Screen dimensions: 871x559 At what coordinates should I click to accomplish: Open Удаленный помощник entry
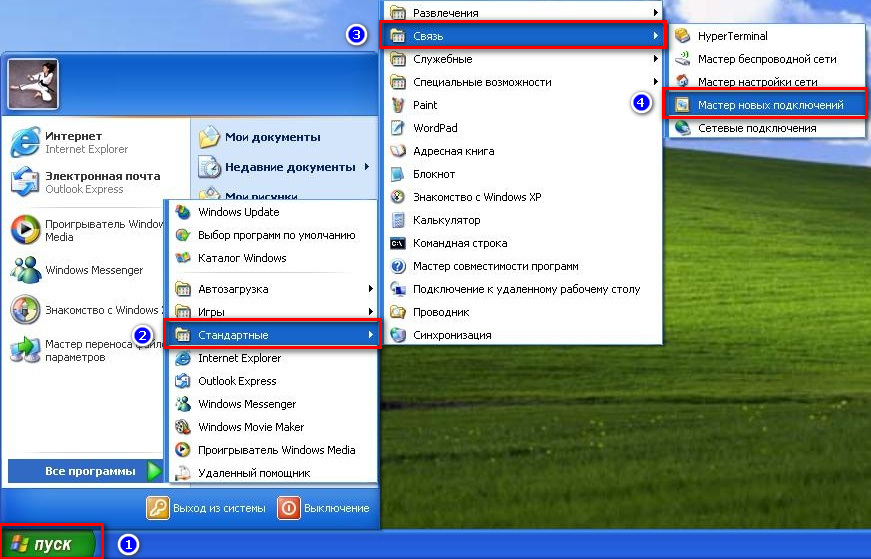273,473
